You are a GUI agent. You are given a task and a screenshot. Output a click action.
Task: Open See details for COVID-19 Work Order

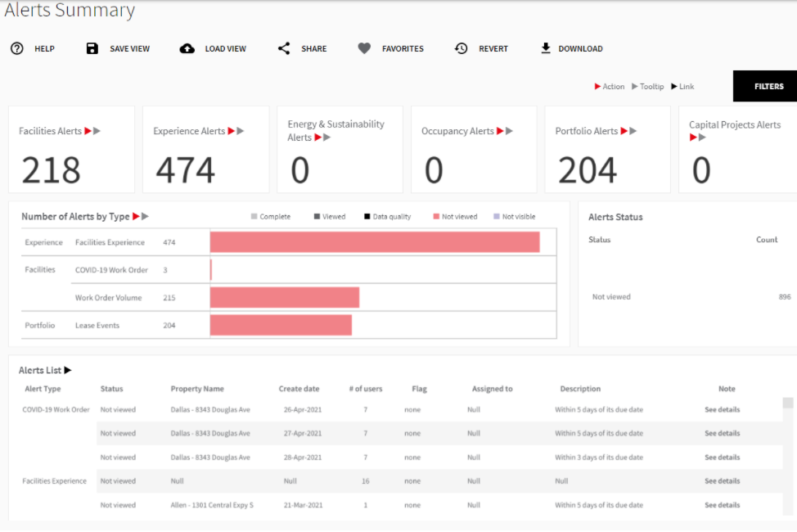click(x=722, y=409)
